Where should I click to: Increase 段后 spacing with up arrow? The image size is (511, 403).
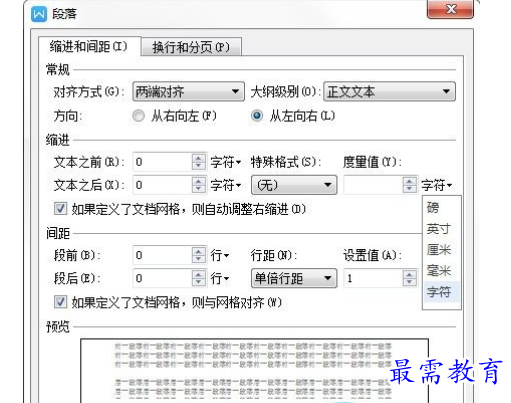pos(199,274)
